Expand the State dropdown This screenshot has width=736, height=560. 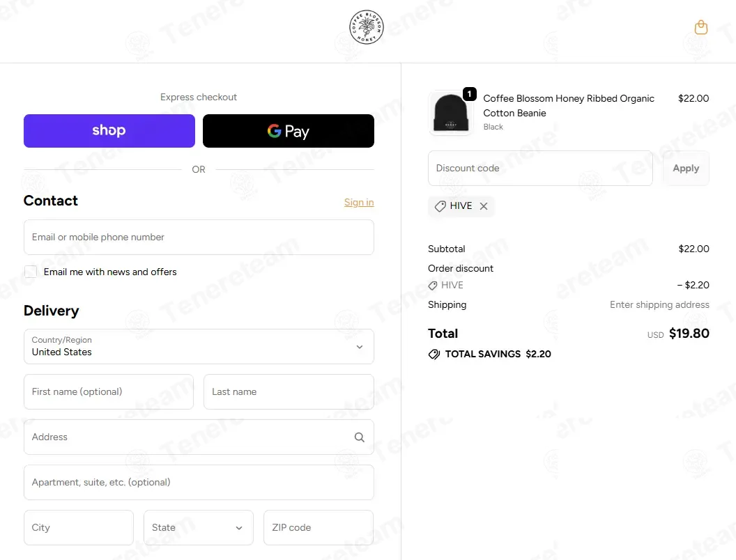(x=199, y=528)
